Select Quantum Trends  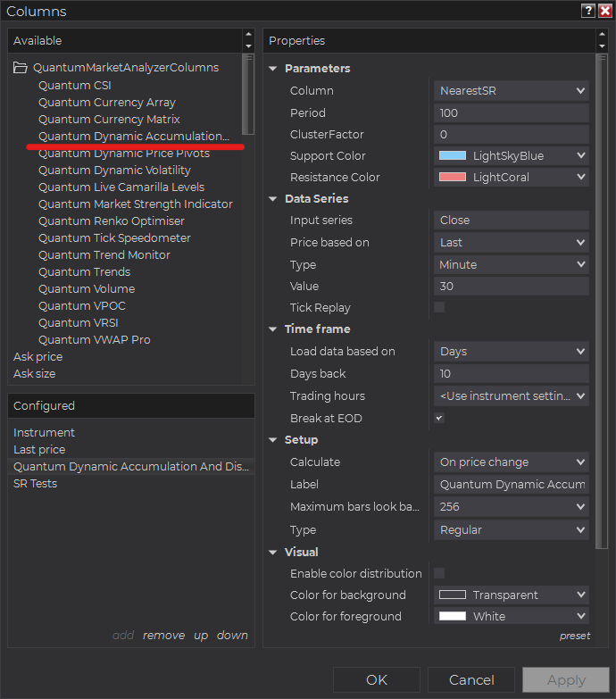[84, 272]
